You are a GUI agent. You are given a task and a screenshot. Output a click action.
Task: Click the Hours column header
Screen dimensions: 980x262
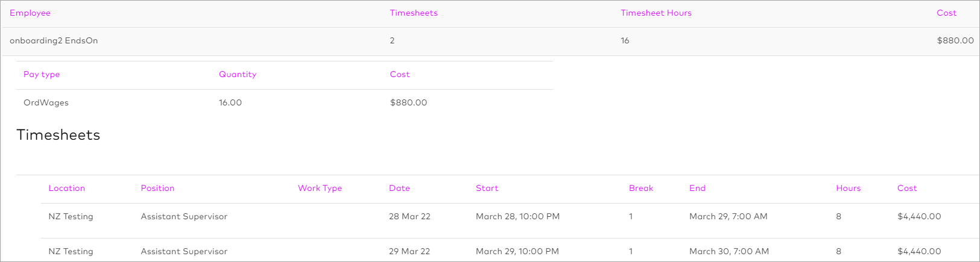point(848,189)
